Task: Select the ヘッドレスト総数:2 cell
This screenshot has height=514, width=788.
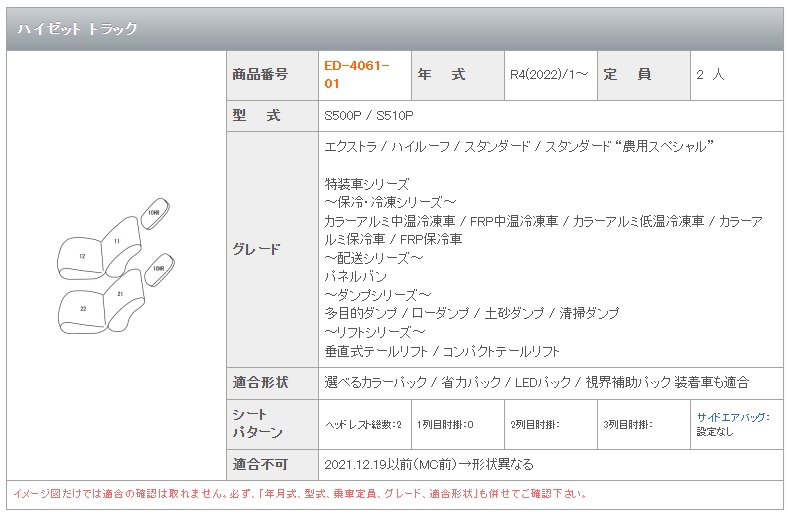Action: point(365,424)
